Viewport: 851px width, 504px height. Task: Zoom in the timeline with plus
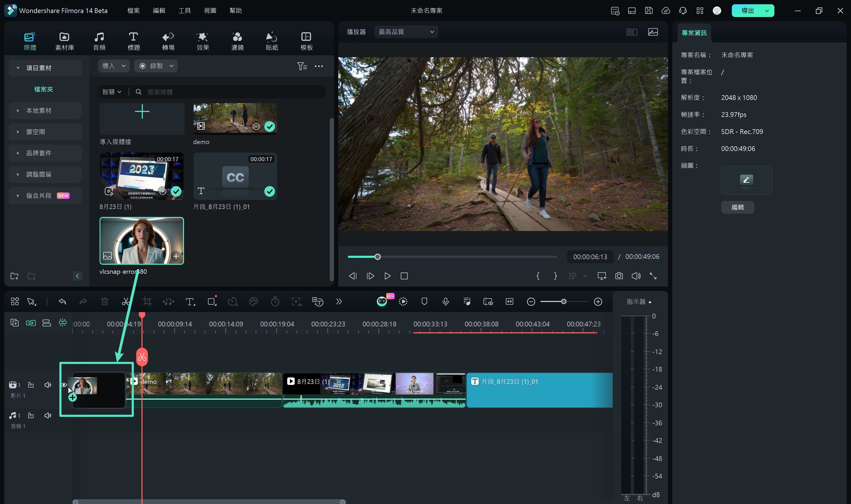[x=598, y=302]
